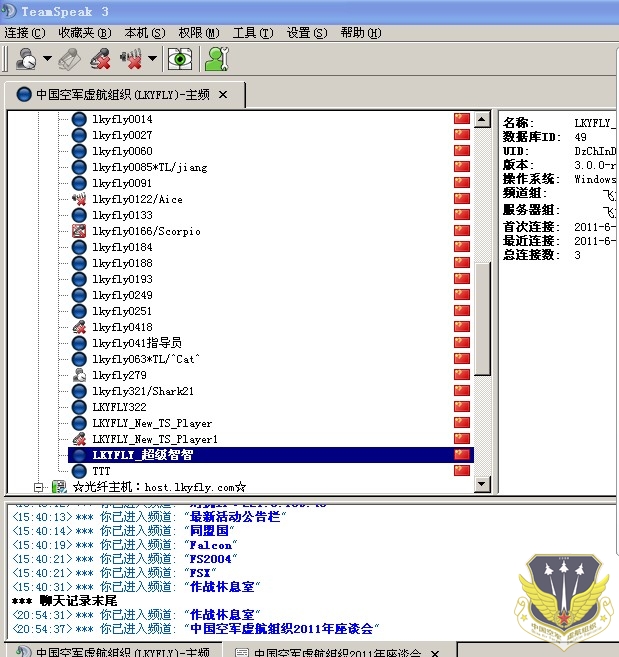Click the away status toolbar icon
This screenshot has width=619, height=657.
[26, 59]
